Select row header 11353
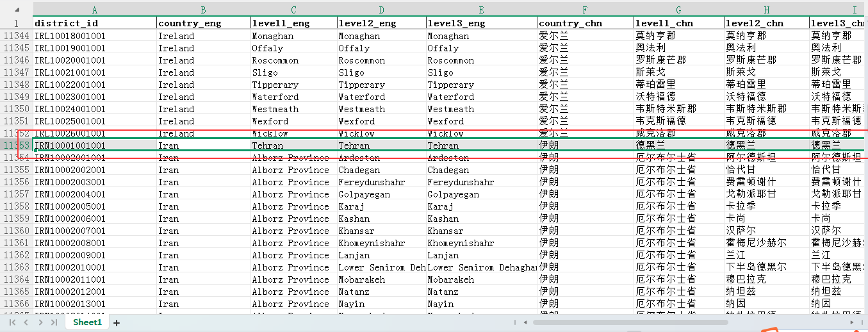The height and width of the screenshot is (332, 868). click(17, 145)
